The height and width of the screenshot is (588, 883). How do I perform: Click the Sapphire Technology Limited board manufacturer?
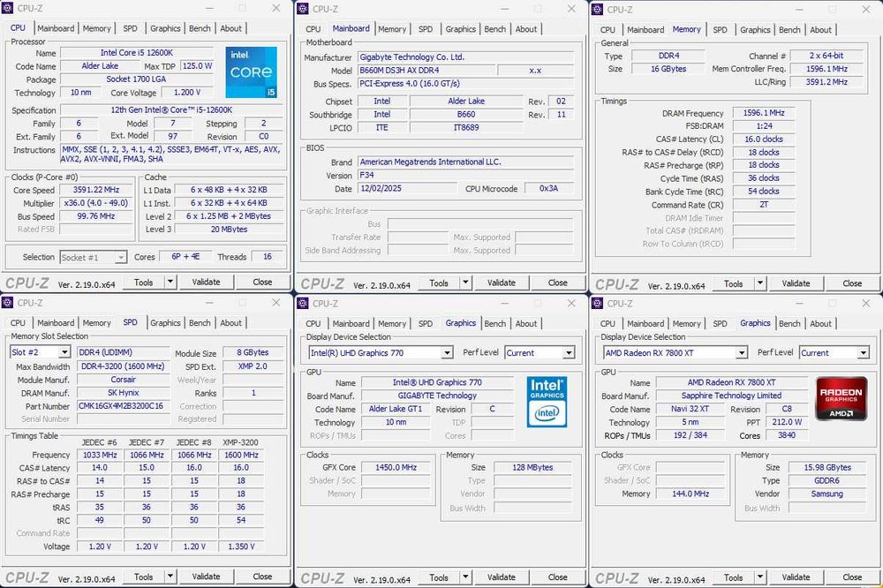point(731,396)
